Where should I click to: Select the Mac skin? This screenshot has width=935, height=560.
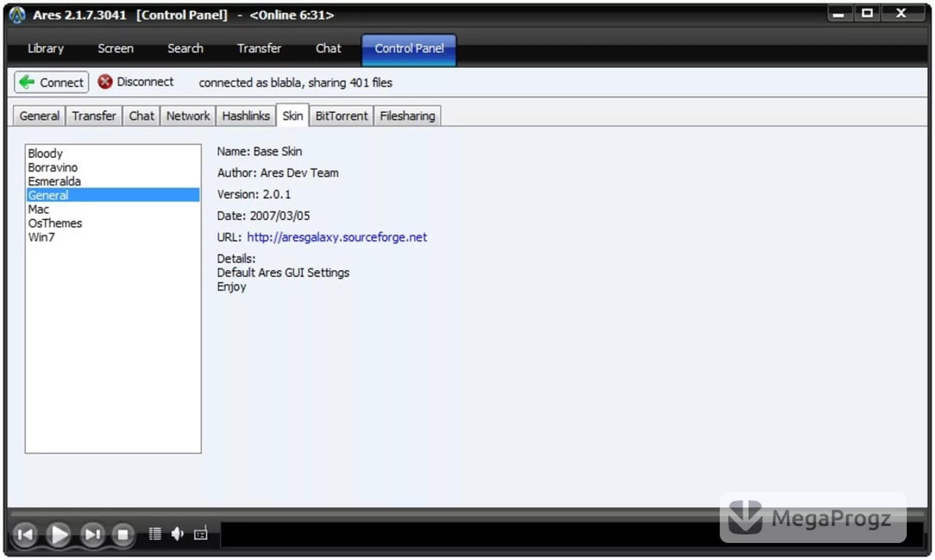pos(113,209)
